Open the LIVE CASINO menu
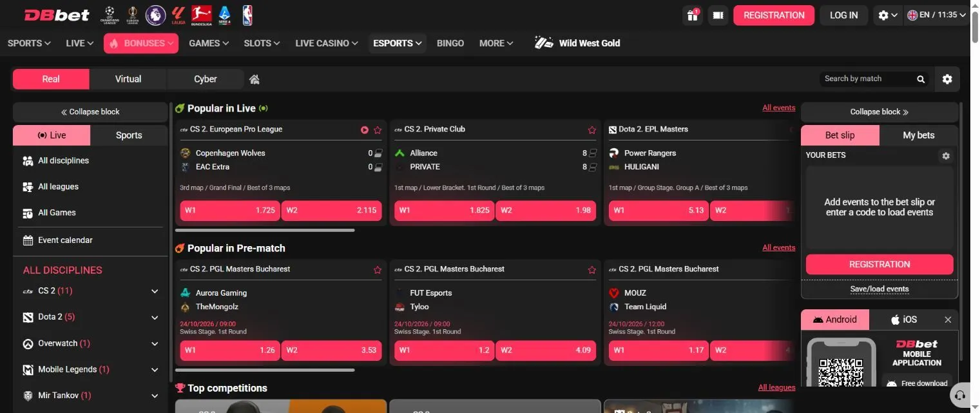Image resolution: width=980 pixels, height=413 pixels. click(x=327, y=43)
